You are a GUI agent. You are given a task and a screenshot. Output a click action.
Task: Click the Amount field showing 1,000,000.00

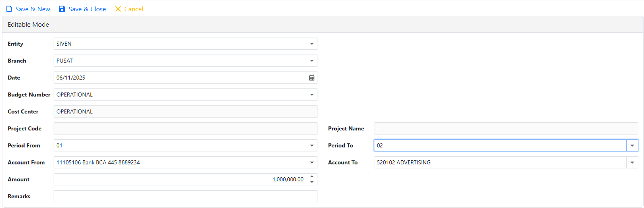[x=180, y=179]
